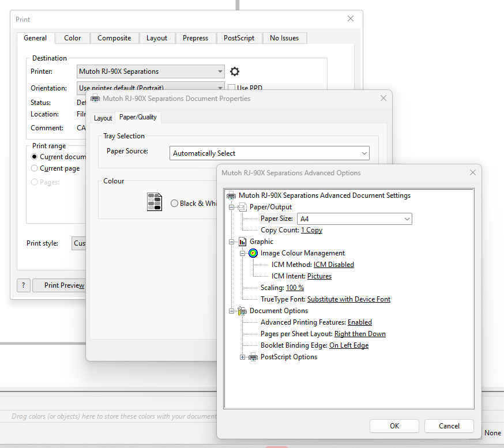Switch to the Prepress tab

pos(195,38)
